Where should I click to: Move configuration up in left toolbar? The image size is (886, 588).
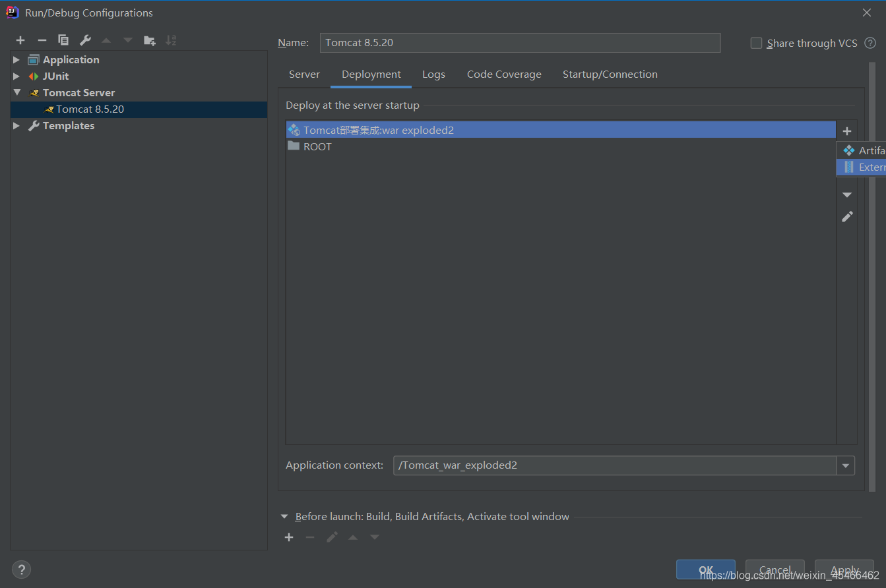point(106,40)
